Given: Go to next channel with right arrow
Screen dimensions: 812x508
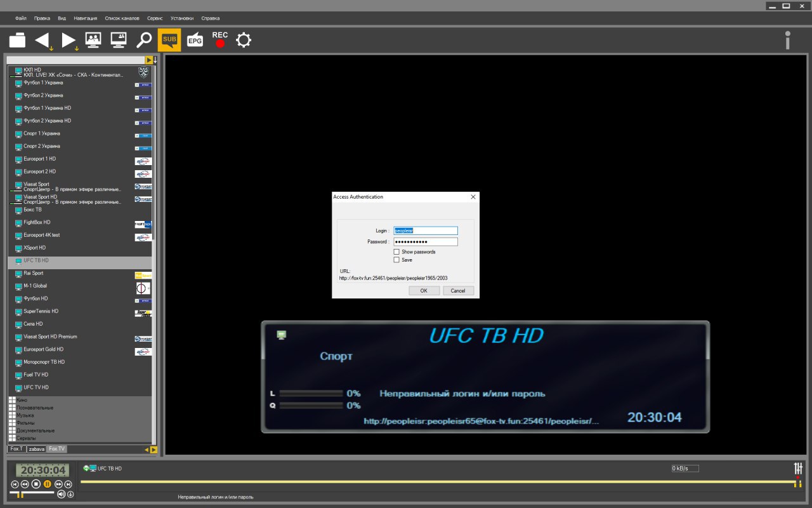Looking at the screenshot, I should (69, 41).
